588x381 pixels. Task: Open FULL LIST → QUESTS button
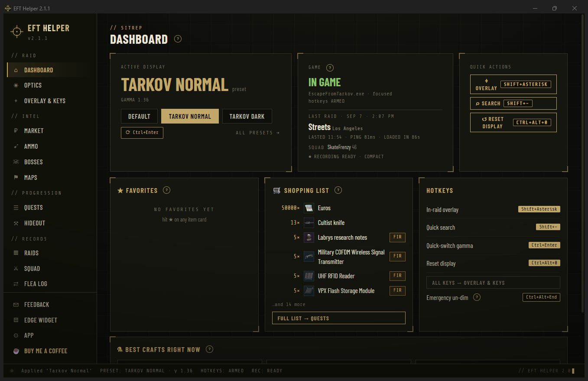[x=339, y=318]
